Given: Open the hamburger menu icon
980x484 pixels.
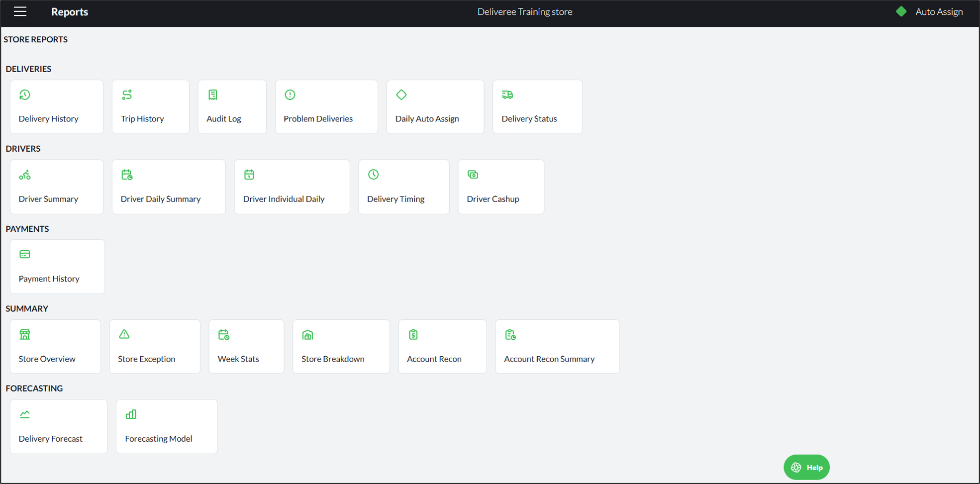Looking at the screenshot, I should coord(20,11).
